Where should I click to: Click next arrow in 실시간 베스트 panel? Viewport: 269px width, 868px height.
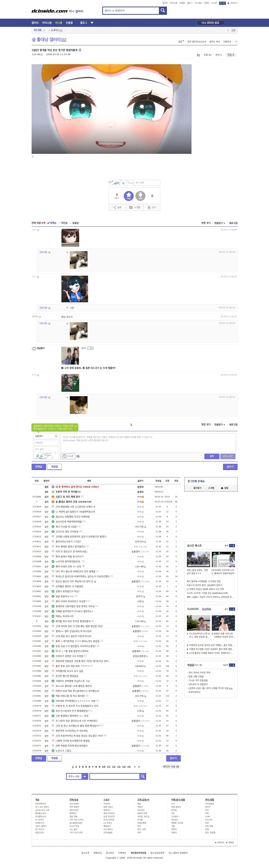tap(234, 546)
